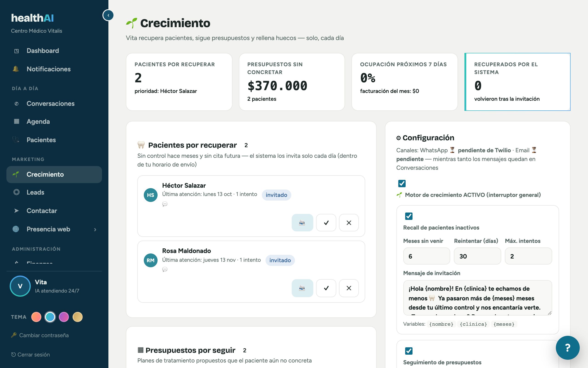588x368 pixels.
Task: Click the Configuración gear icon
Action: click(x=399, y=138)
